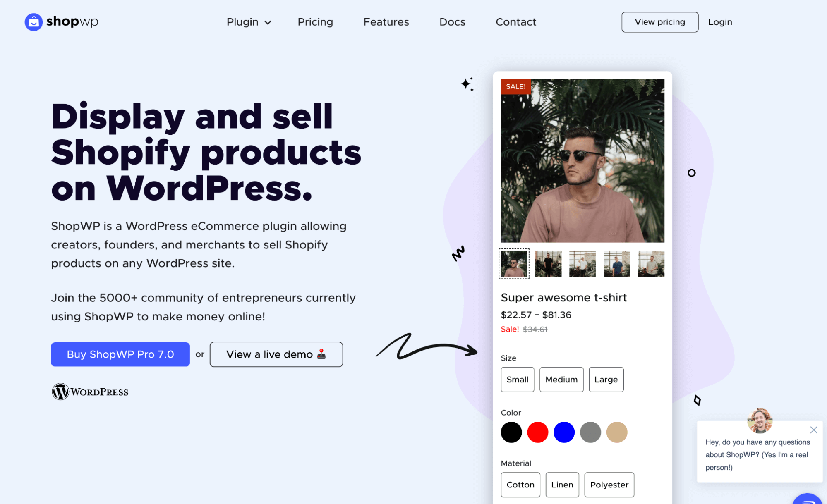Select the Medium size option
The width and height of the screenshot is (827, 504).
[561, 380]
